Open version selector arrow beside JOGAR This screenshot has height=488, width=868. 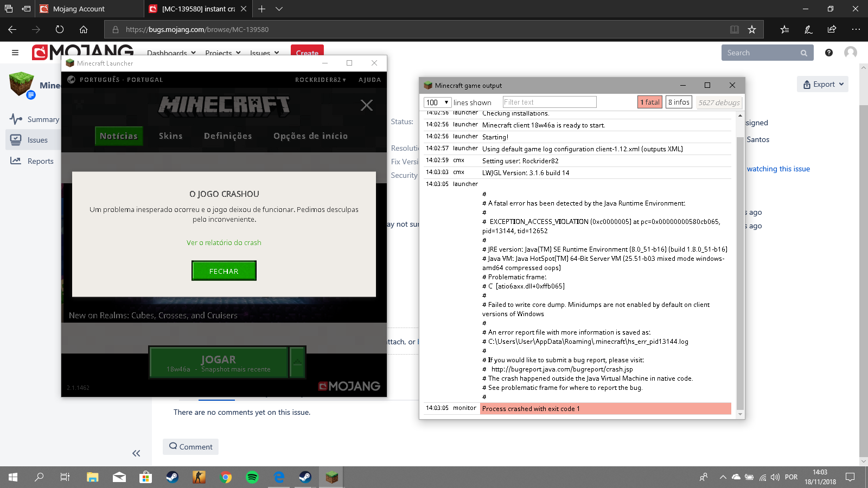pyautogui.click(x=298, y=362)
